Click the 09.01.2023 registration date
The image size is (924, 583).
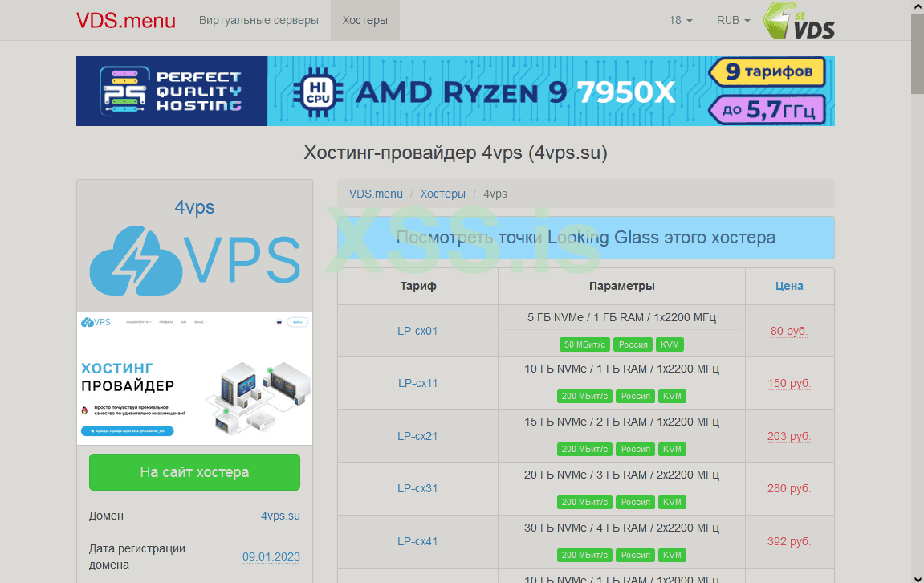tap(271, 556)
